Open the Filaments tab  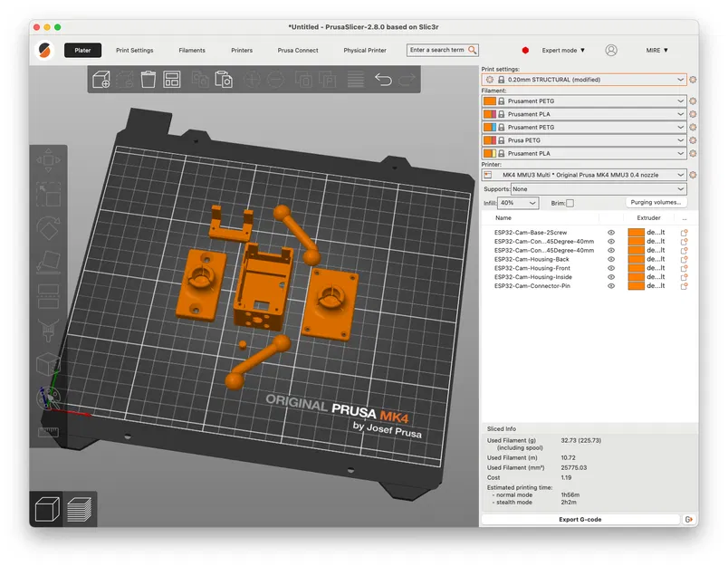[x=192, y=50]
